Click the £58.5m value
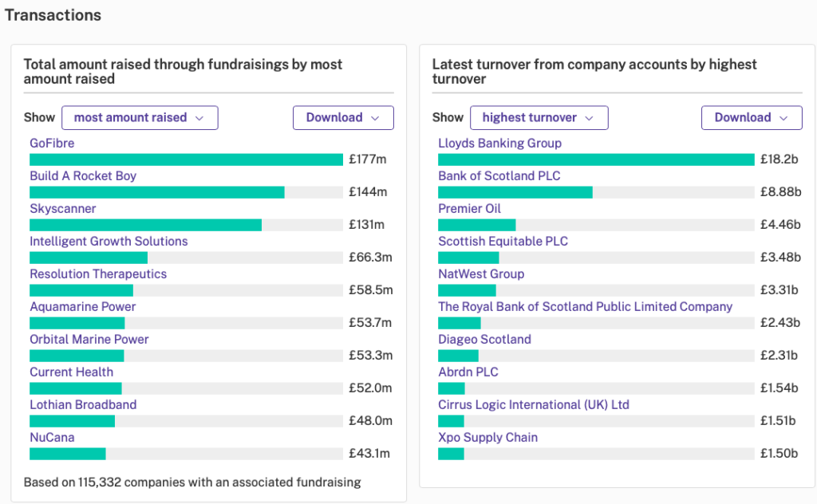The width and height of the screenshot is (817, 504). point(370,290)
